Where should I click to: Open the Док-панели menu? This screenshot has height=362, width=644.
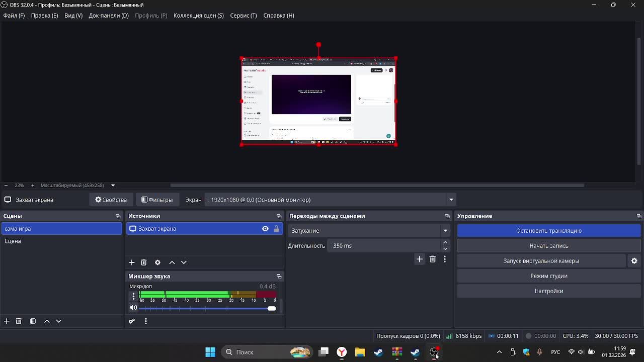point(109,16)
